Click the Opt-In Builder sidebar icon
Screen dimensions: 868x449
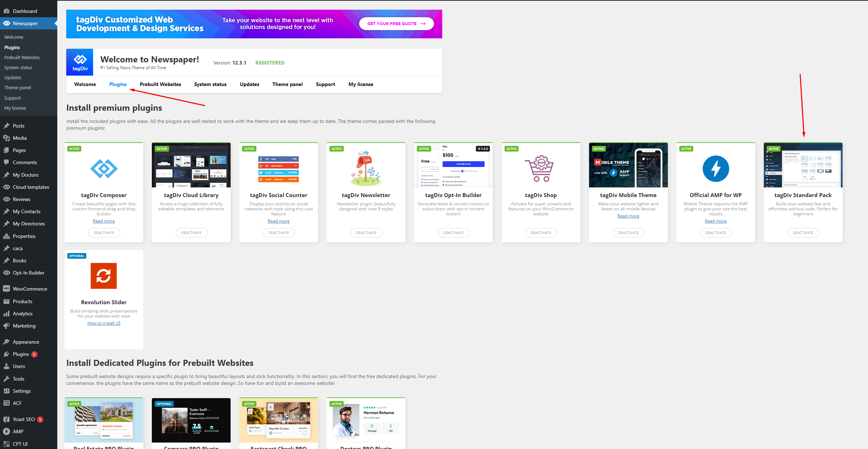(x=6, y=273)
